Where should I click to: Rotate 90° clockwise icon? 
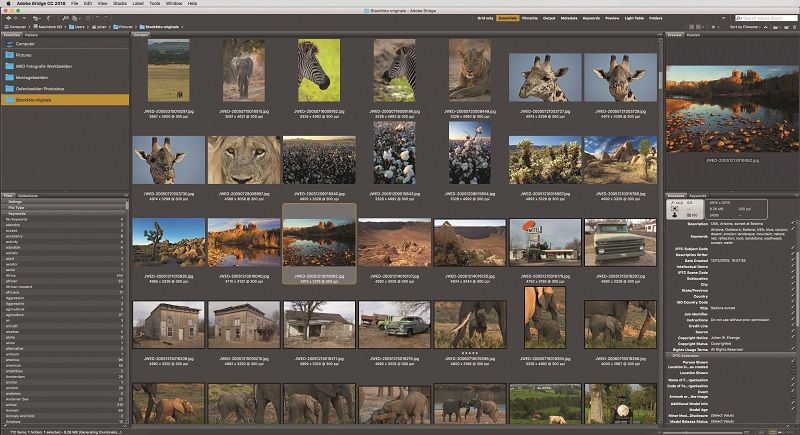click(x=106, y=18)
